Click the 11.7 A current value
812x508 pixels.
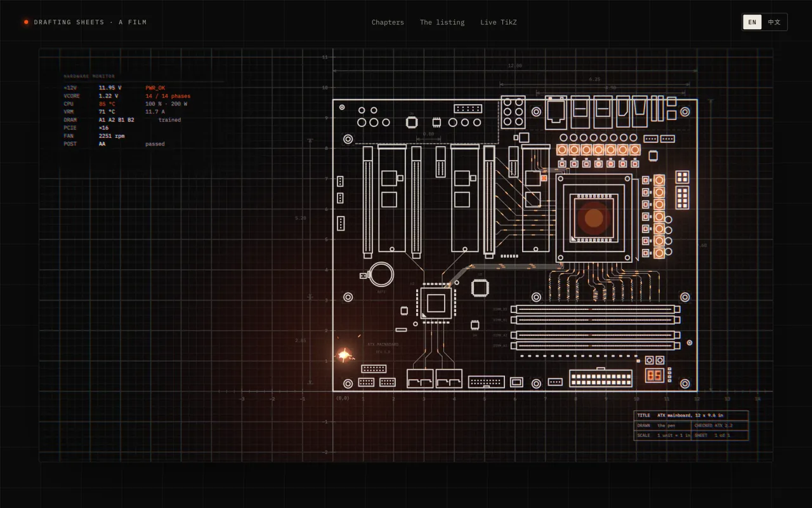(155, 112)
